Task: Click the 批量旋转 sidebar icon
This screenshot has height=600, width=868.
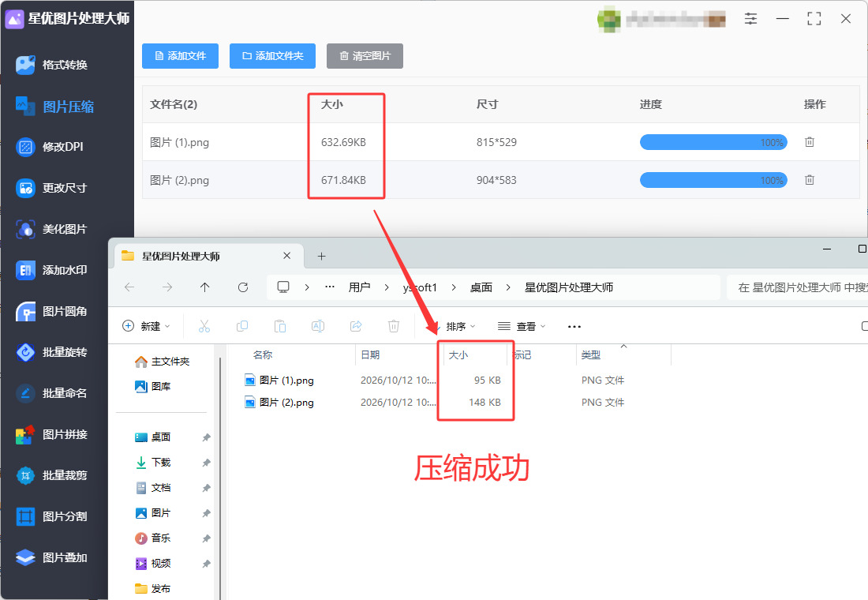Action: pyautogui.click(x=25, y=352)
